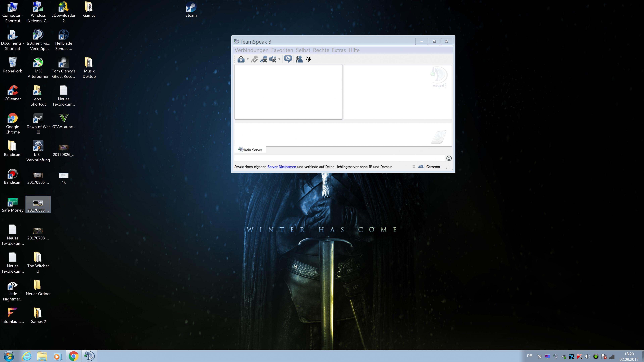Select the Steam desktop shortcut

191,10
